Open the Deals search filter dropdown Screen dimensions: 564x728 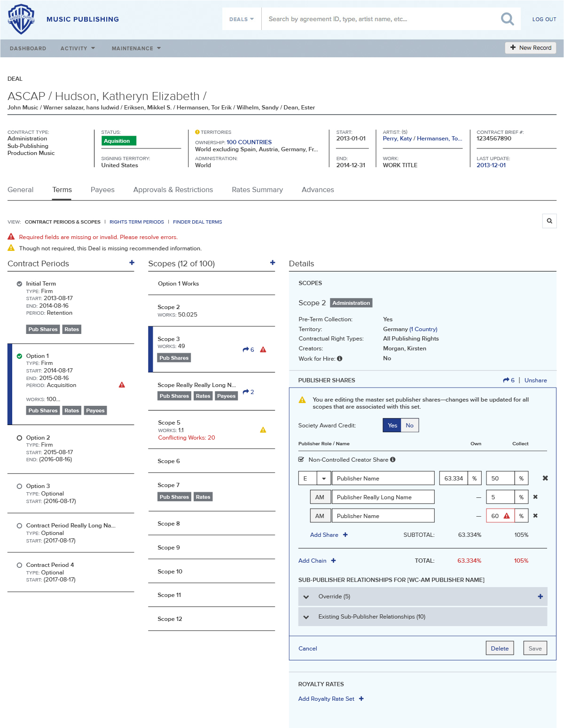[x=242, y=19]
